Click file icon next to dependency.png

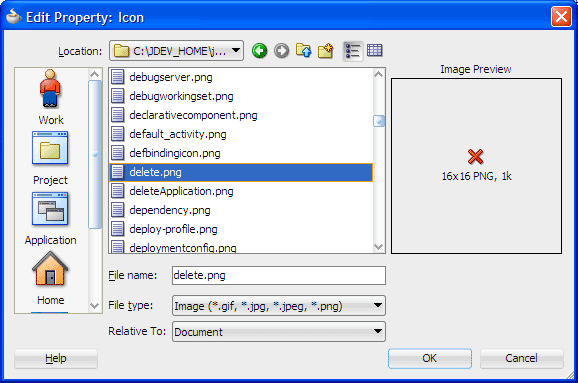pyautogui.click(x=118, y=210)
